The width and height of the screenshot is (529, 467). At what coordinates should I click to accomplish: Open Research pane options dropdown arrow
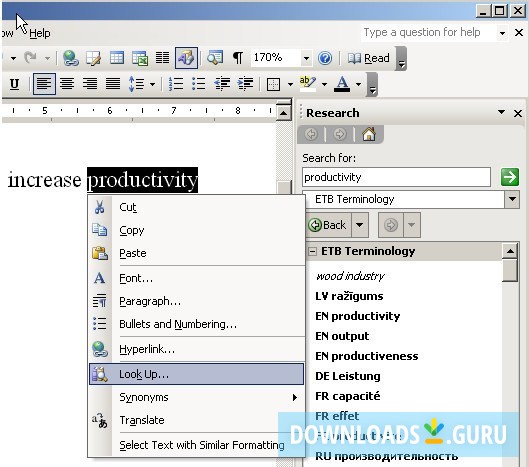point(501,112)
